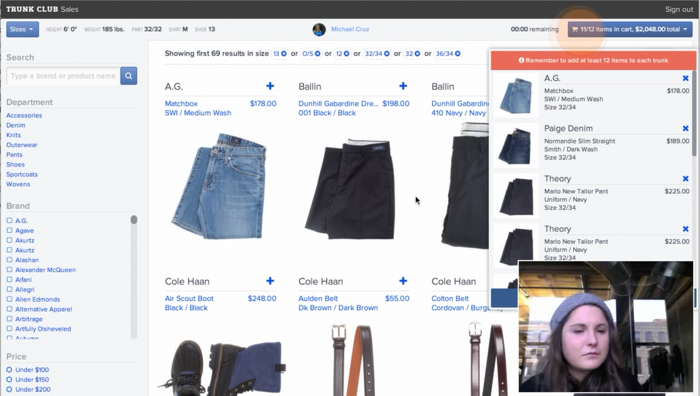The height and width of the screenshot is (396, 700).
Task: Open the Sizes dropdown
Action: [x=22, y=29]
